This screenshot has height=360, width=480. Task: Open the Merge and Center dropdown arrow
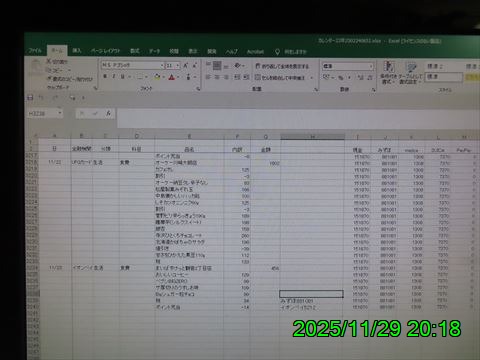point(312,77)
